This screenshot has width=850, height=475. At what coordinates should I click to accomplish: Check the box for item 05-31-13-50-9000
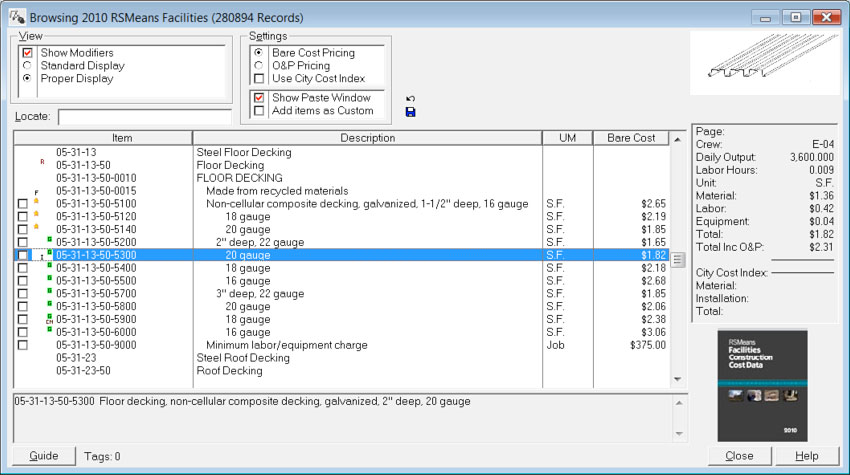coord(22,345)
